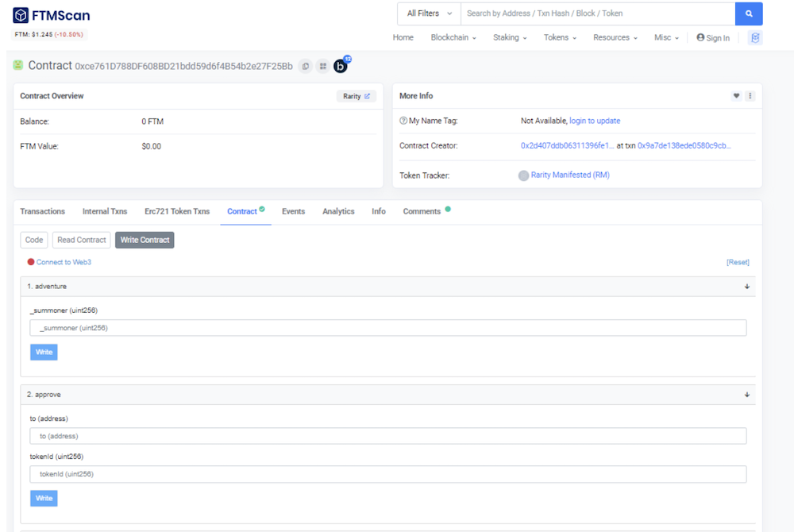Open the Rarity Manifested (RM) token link
794x532 pixels.
(569, 175)
